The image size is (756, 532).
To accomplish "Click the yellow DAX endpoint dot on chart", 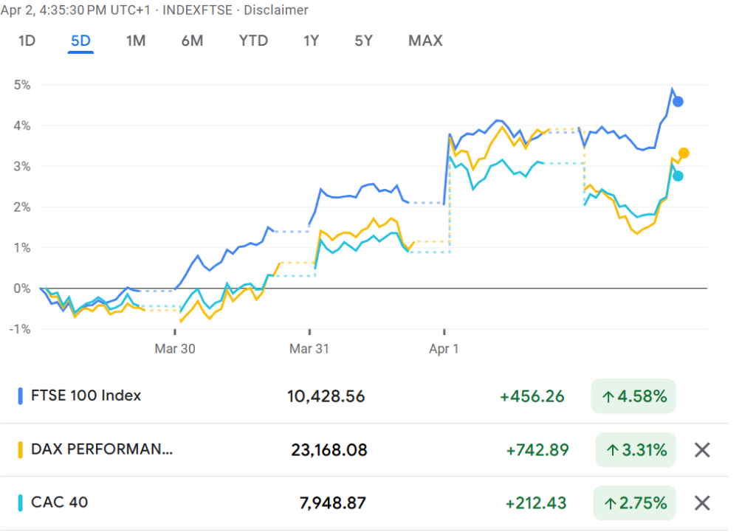I will pyautogui.click(x=684, y=153).
